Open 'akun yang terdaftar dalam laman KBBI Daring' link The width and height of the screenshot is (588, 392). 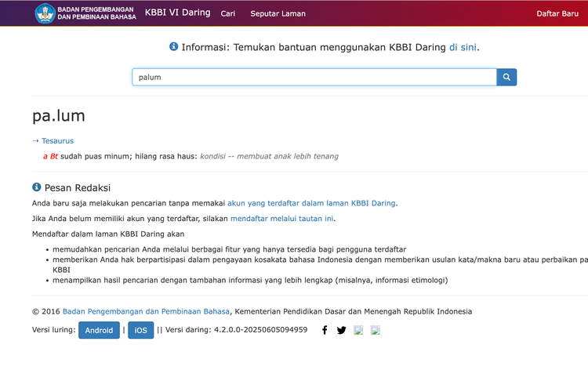coord(311,203)
